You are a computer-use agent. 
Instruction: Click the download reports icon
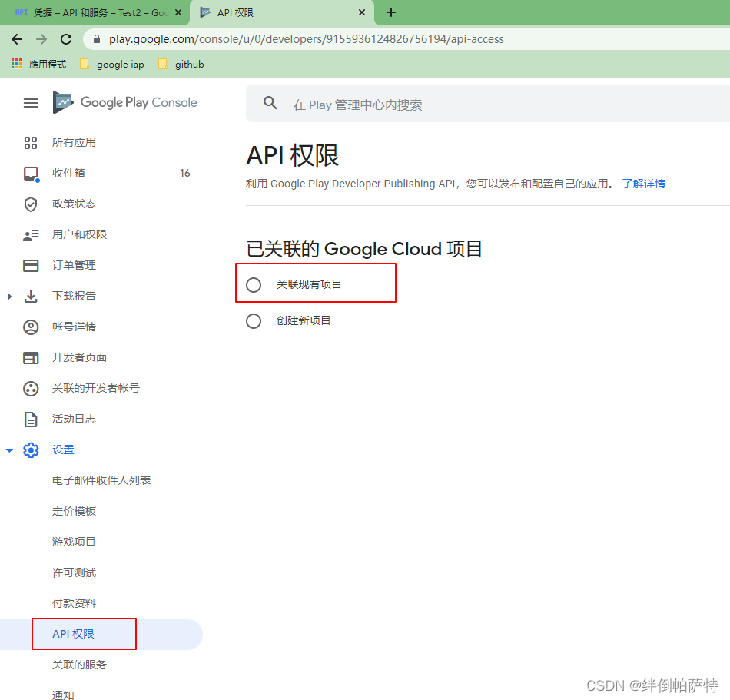point(31,297)
